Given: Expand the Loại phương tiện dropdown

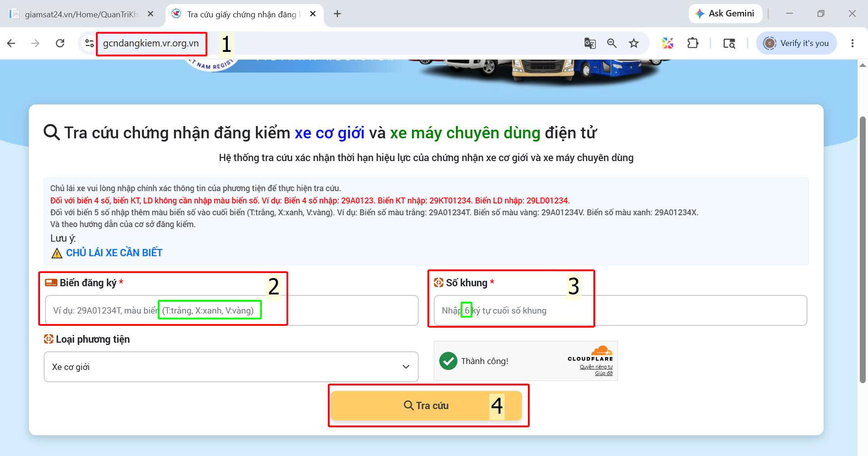Looking at the screenshot, I should pos(231,367).
